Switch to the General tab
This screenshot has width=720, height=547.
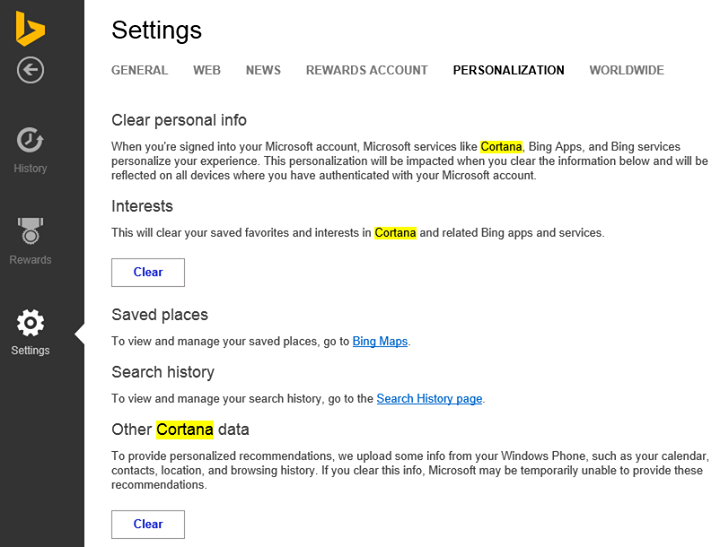140,70
